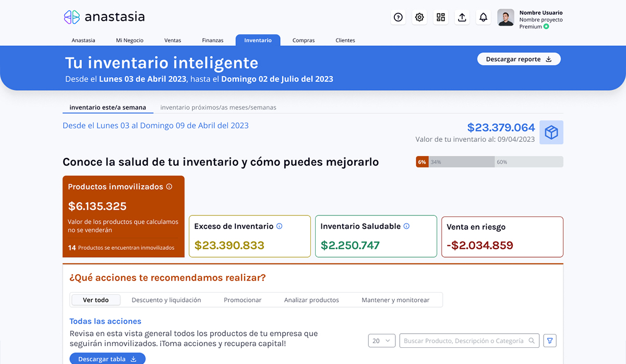The width and height of the screenshot is (626, 364).
Task: Click the Todas las acciones heading
Action: pos(105,321)
